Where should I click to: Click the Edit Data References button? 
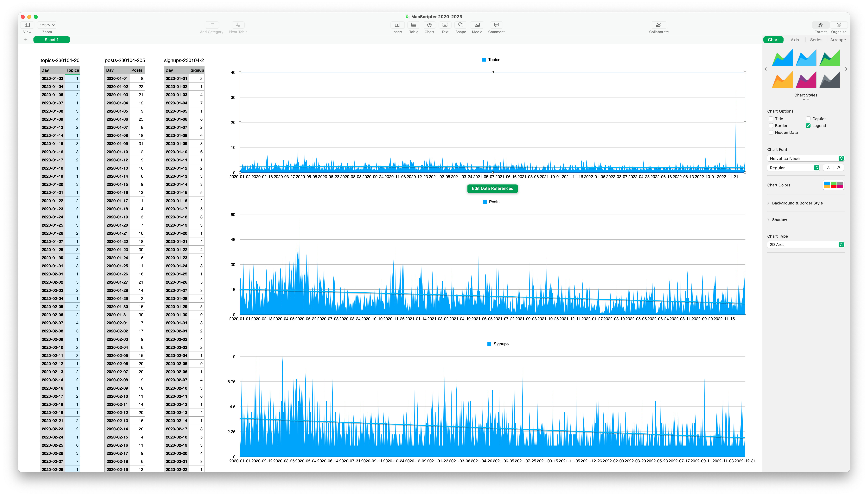[x=492, y=188]
